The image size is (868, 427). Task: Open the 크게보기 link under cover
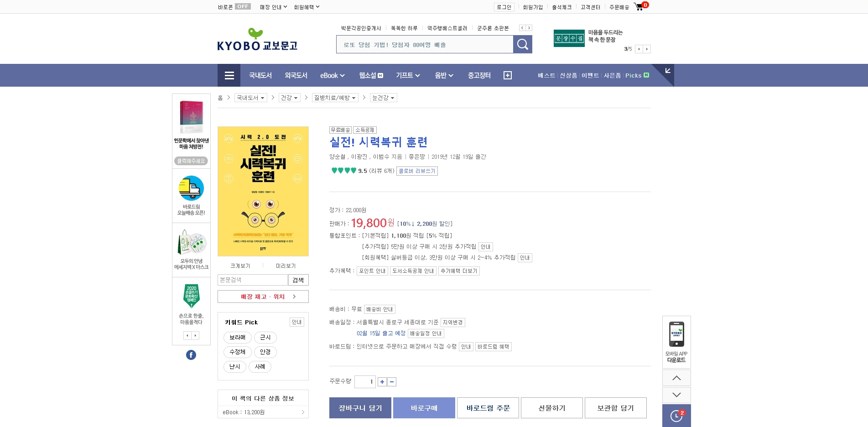tap(240, 266)
